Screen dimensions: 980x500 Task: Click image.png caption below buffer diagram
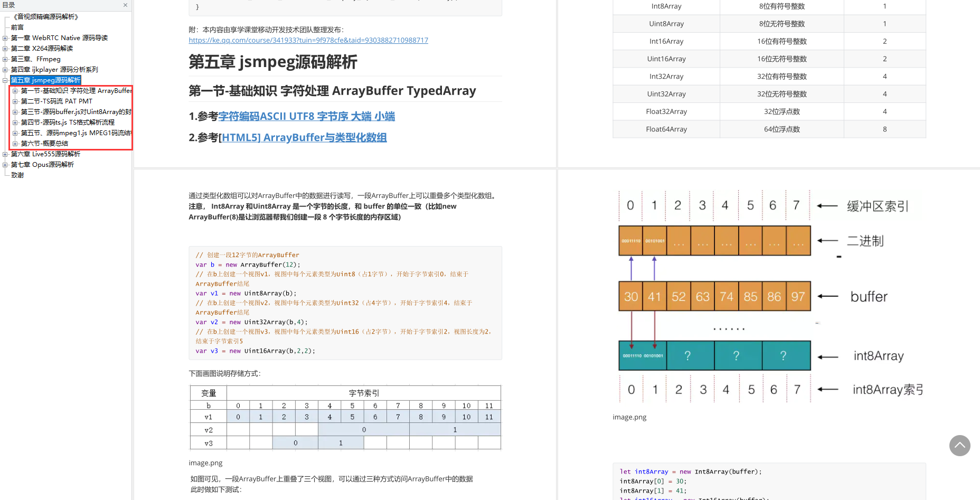click(629, 417)
